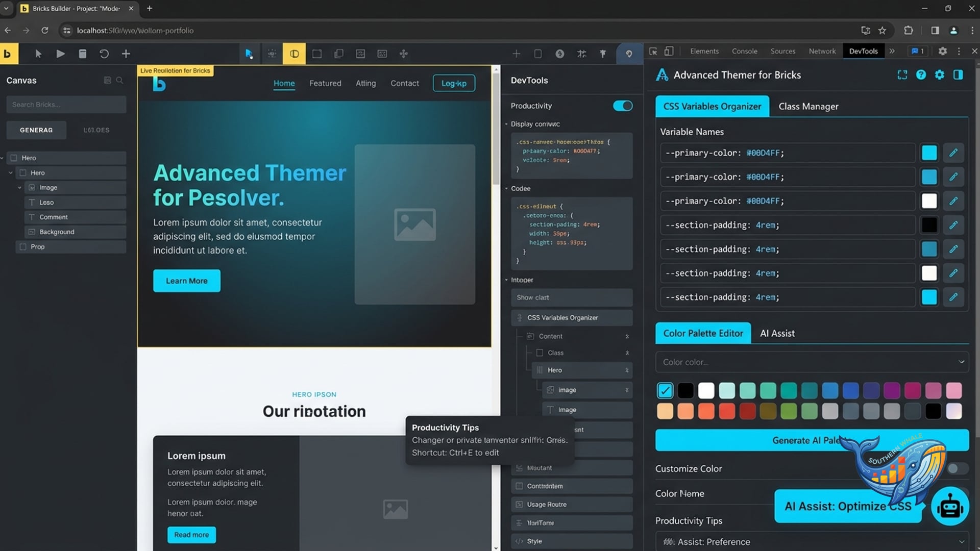Select the Background layer in Canvas tree
The height and width of the screenshot is (551, 980).
pyautogui.click(x=75, y=232)
